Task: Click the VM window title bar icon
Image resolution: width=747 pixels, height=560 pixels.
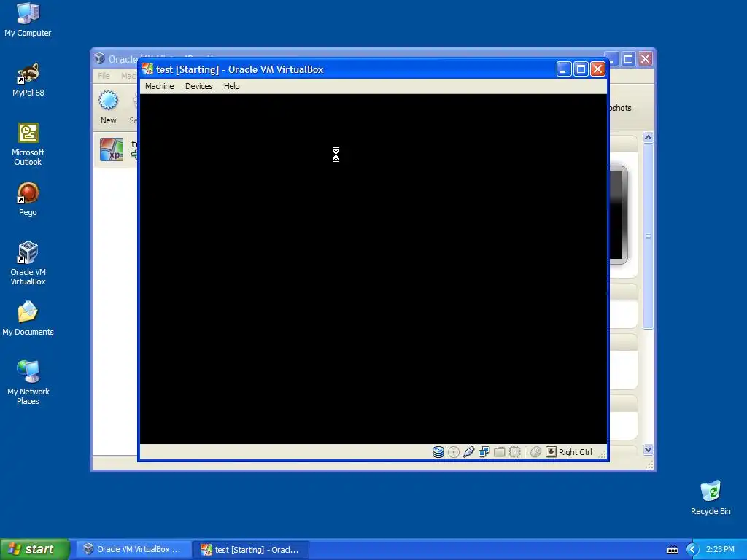Action: 147,69
